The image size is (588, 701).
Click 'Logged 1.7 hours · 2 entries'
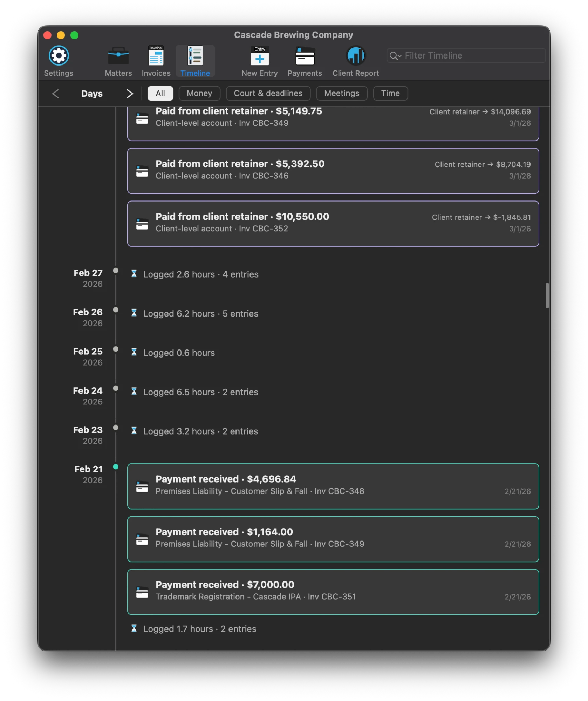[200, 629]
